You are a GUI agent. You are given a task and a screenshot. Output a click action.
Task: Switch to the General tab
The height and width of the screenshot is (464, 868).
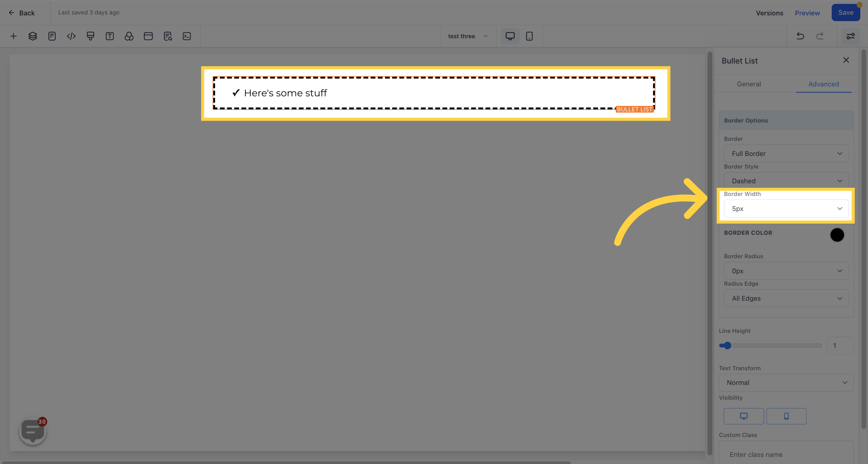[749, 84]
